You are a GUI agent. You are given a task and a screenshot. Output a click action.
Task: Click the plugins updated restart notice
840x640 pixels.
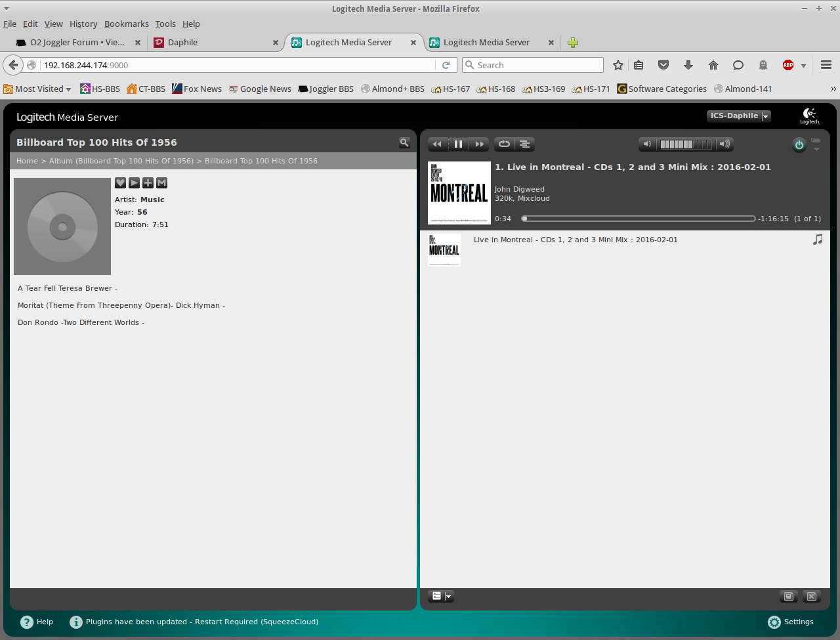pyautogui.click(x=194, y=622)
